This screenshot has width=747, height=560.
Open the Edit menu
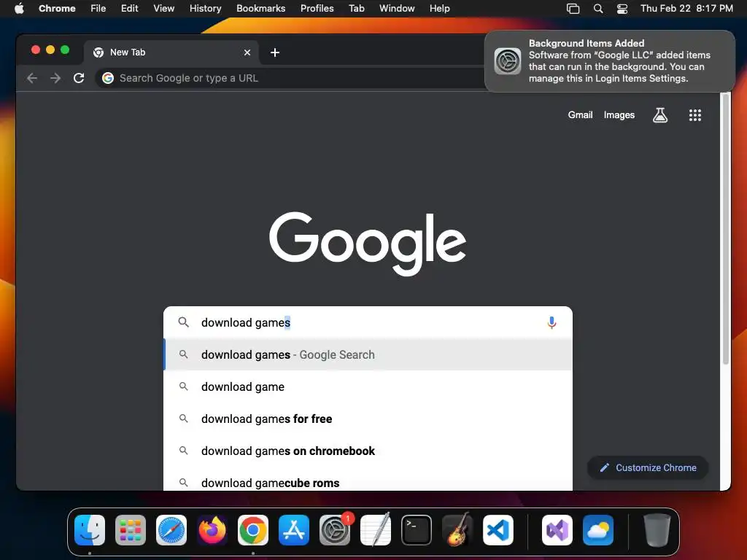coord(129,9)
